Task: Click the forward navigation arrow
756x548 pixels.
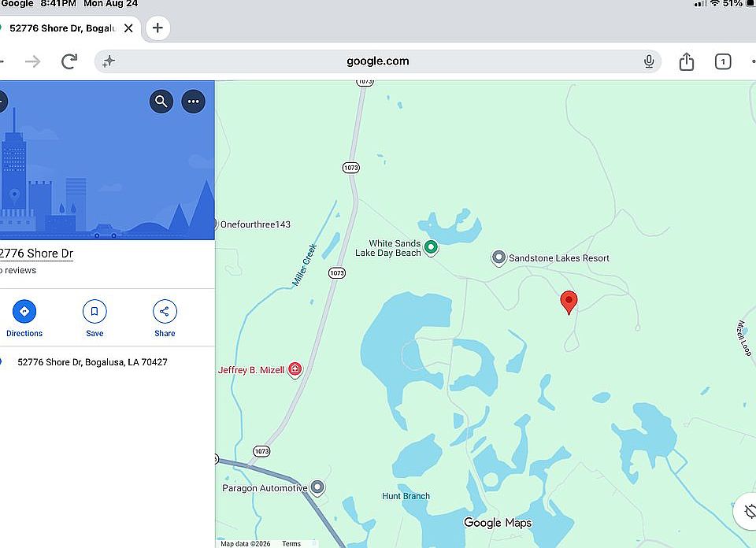Action: 33,61
